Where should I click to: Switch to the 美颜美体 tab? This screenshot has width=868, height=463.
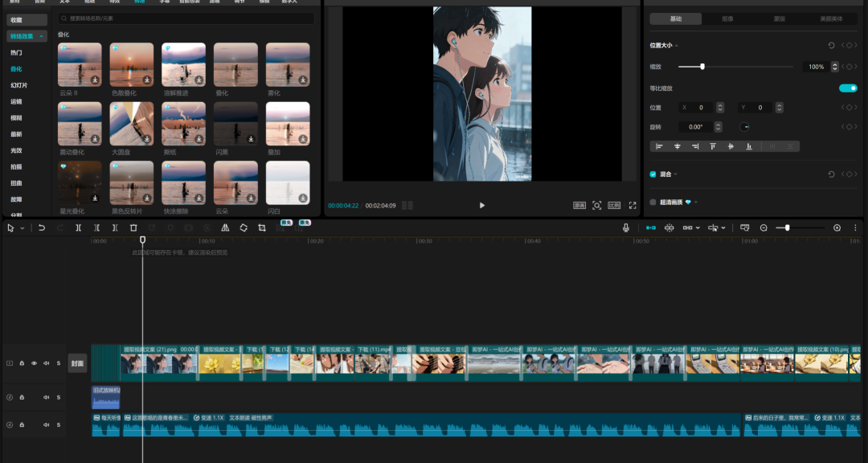point(831,18)
